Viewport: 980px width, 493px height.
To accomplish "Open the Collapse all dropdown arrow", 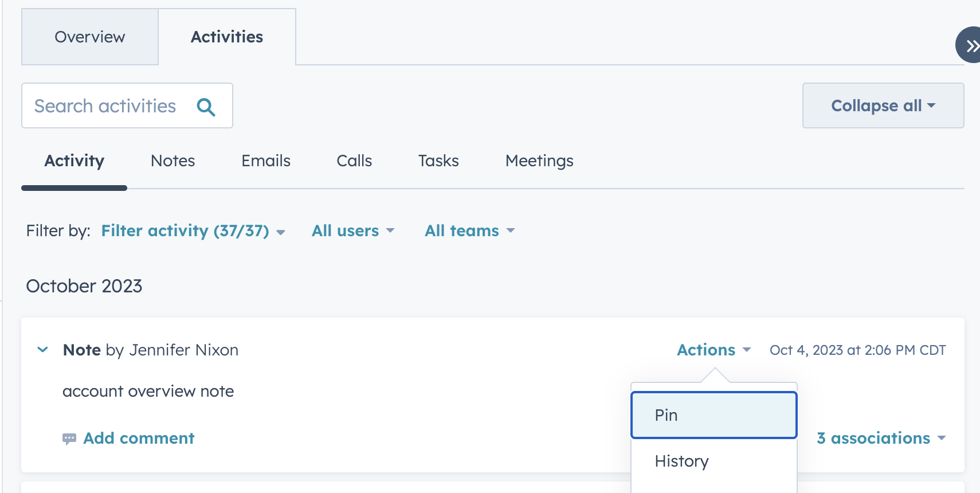I will (931, 105).
